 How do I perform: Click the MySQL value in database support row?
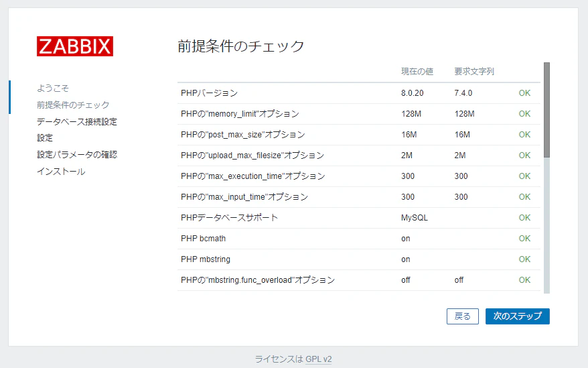415,218
